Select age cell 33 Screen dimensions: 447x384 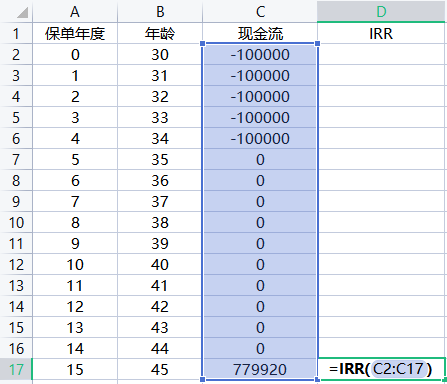160,117
